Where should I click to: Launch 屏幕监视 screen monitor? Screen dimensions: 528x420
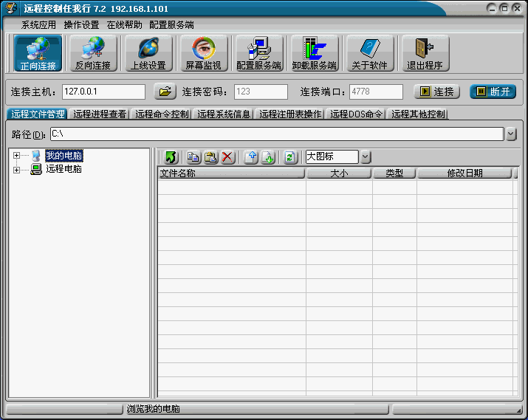click(203, 53)
